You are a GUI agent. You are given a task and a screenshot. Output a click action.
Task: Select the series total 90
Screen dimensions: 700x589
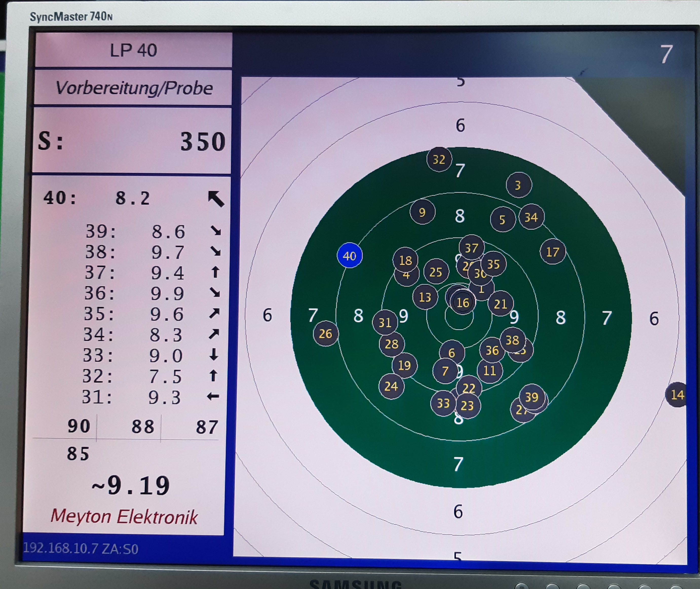point(79,426)
